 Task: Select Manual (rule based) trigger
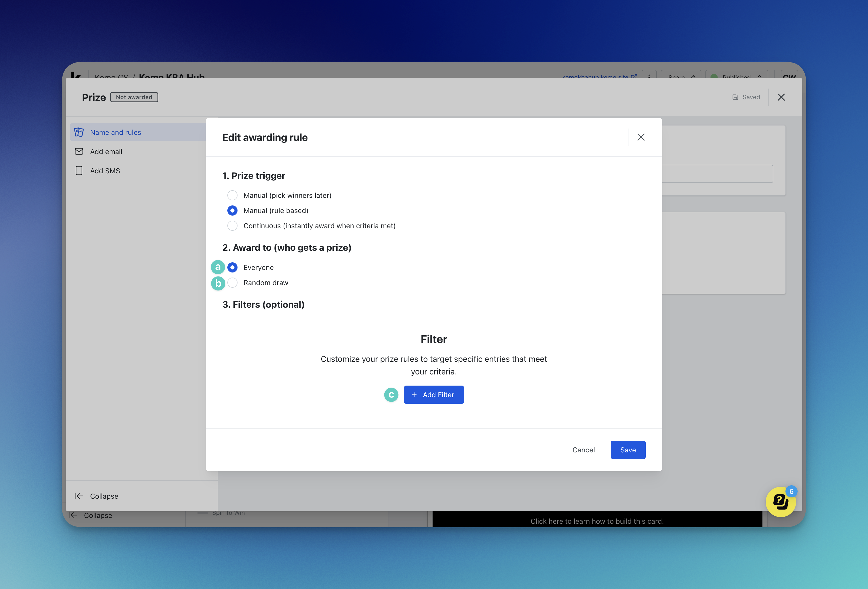pyautogui.click(x=232, y=211)
